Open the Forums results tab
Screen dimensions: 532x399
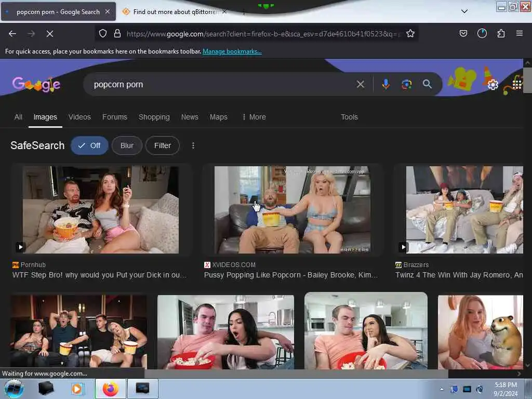[115, 117]
